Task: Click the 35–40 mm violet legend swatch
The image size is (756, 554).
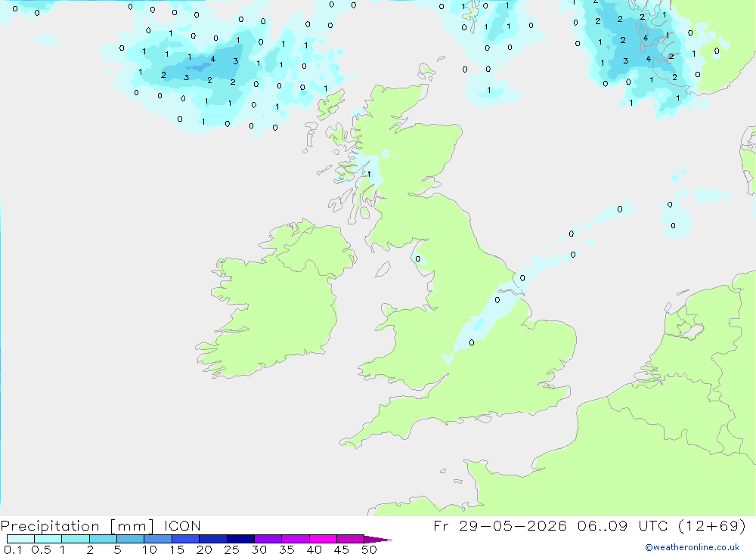Action: click(x=296, y=539)
